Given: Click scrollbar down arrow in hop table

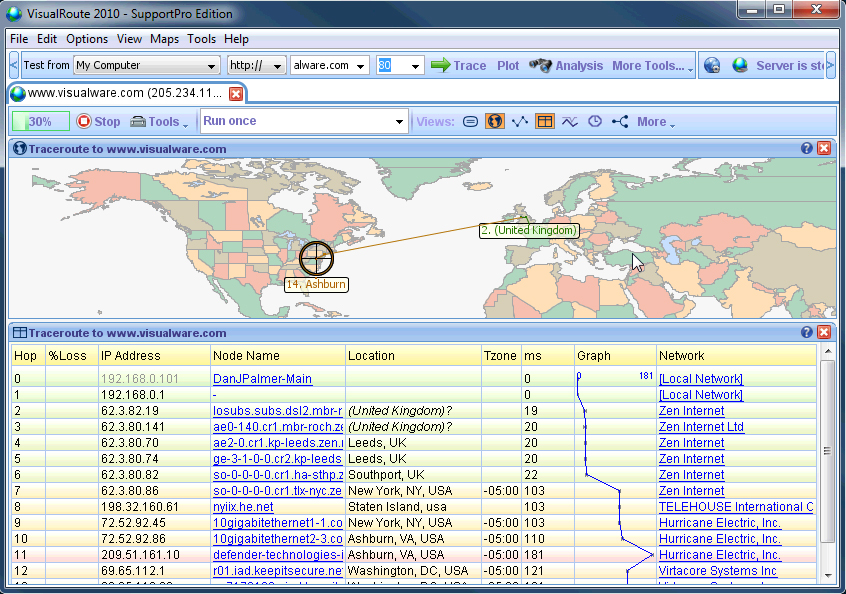Looking at the screenshot, I should (x=828, y=576).
